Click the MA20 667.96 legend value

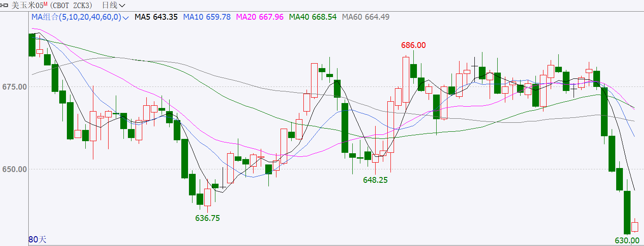(260, 17)
